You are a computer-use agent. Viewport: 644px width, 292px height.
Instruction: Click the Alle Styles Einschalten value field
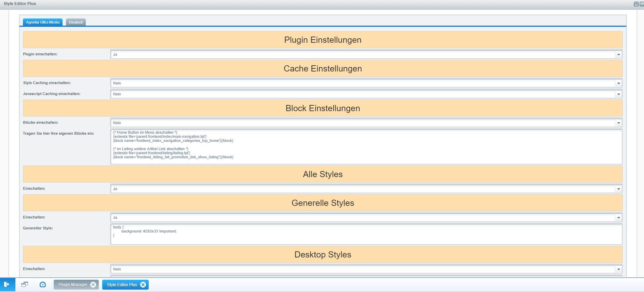[363, 189]
